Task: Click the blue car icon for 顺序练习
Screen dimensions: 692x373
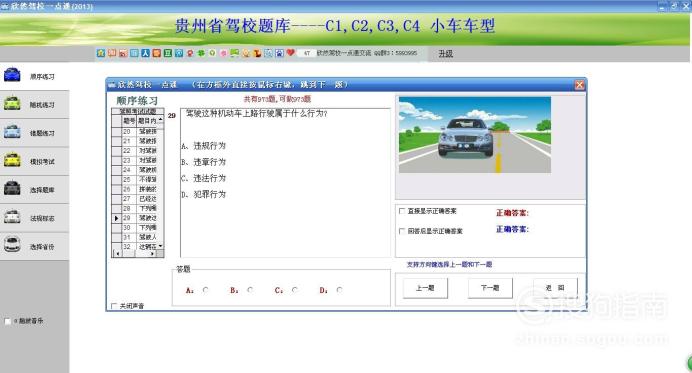Action: [x=12, y=75]
